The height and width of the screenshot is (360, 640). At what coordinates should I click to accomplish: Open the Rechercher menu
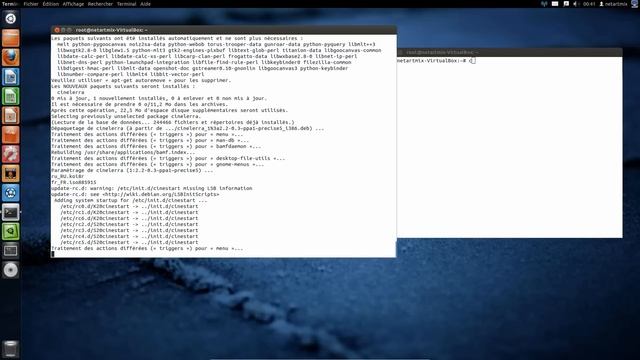click(x=100, y=4)
